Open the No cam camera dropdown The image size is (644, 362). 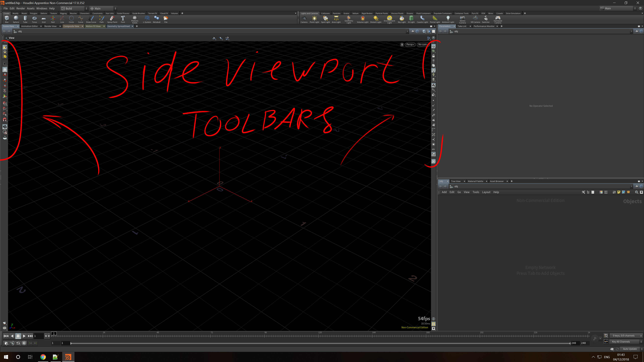point(423,44)
